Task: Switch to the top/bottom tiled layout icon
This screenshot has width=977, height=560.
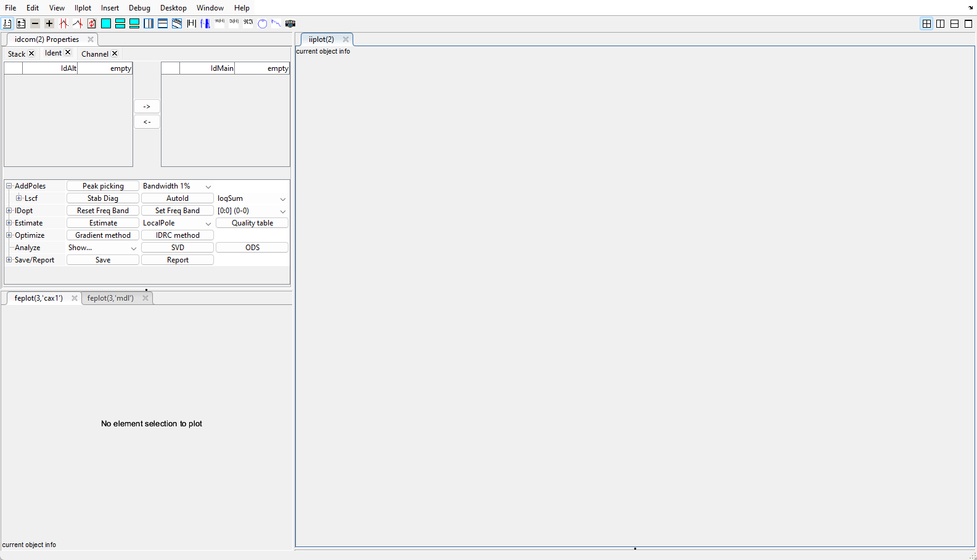Action: click(x=954, y=23)
